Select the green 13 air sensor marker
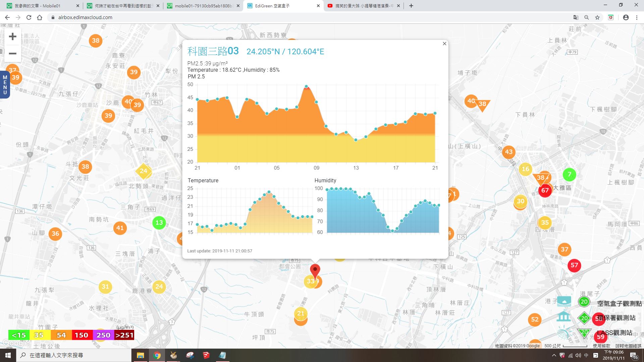 click(x=159, y=223)
